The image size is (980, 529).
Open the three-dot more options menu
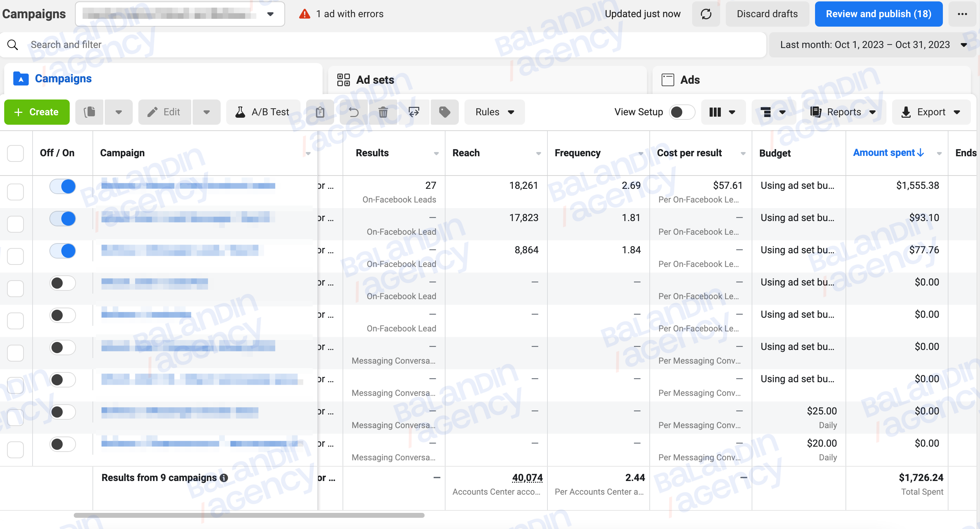[962, 14]
